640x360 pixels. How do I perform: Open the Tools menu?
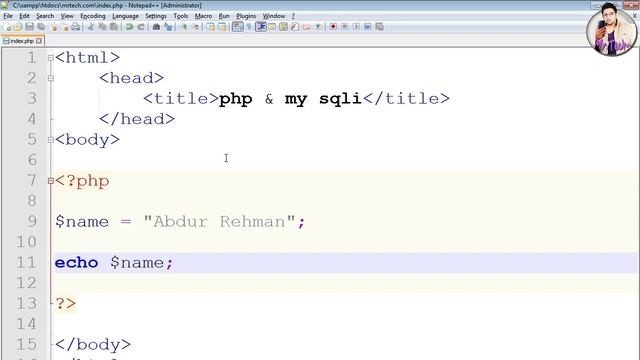[180, 16]
